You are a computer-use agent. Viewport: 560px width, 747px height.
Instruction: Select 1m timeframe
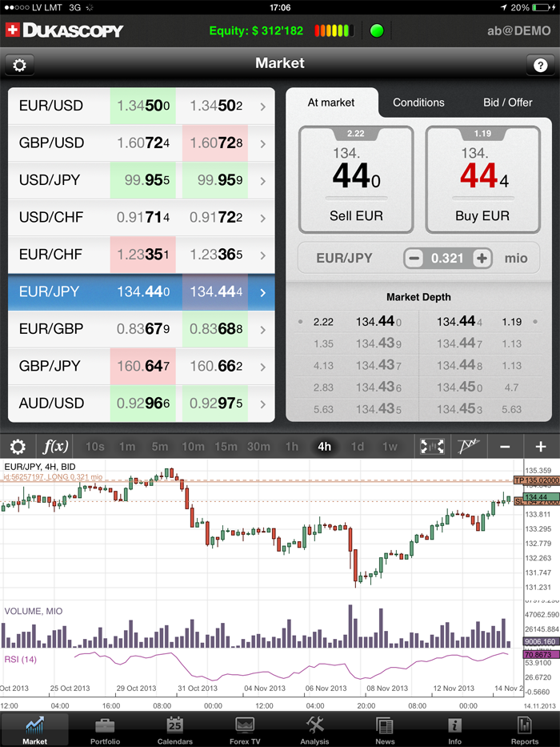[x=127, y=447]
